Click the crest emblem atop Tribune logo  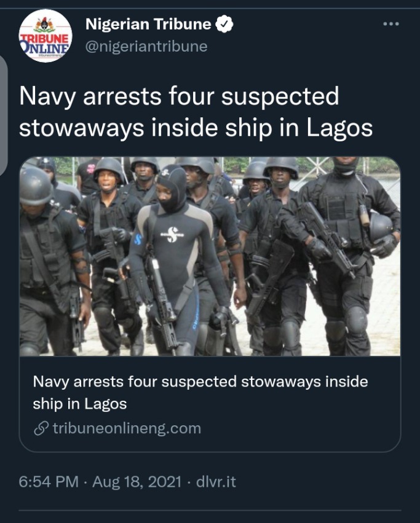click(x=45, y=25)
